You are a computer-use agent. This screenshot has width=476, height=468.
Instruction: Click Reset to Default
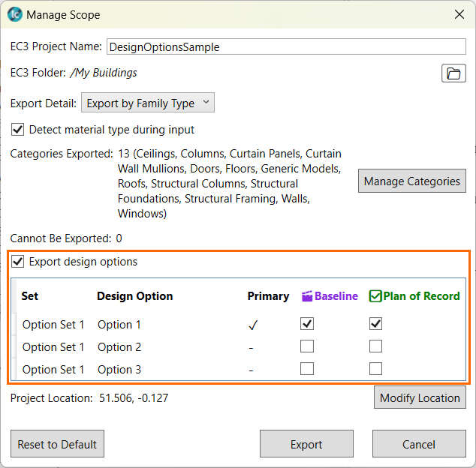tap(57, 444)
